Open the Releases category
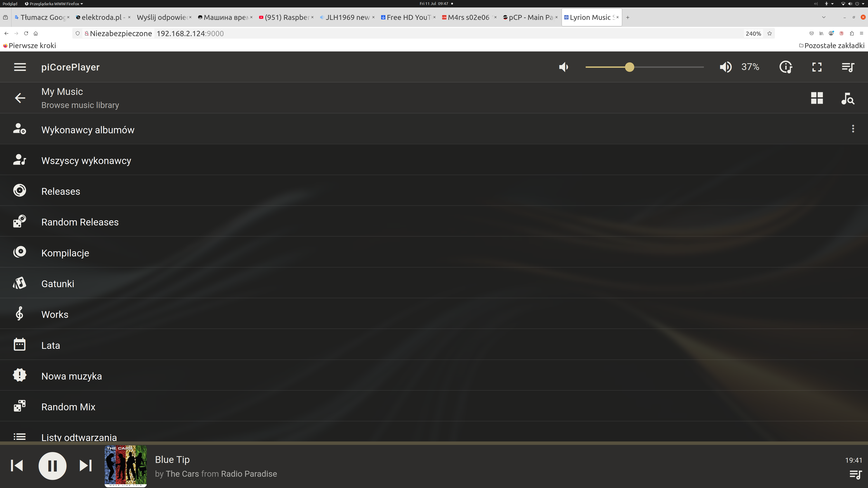Viewport: 868px width, 488px height. 434,191
